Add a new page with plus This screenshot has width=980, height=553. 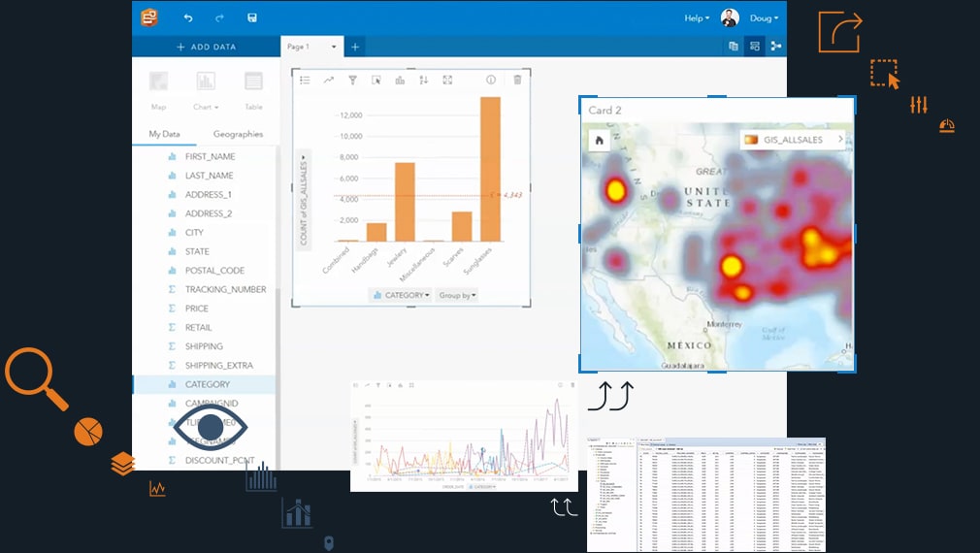[x=355, y=47]
